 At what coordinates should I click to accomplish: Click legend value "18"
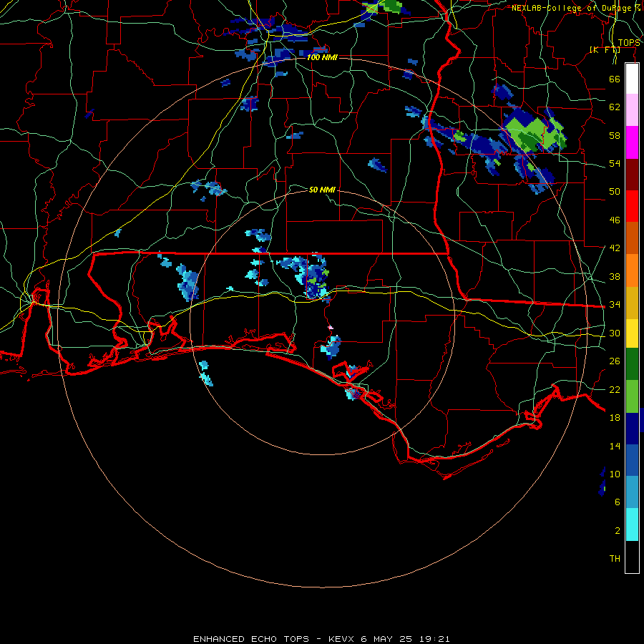pyautogui.click(x=615, y=418)
